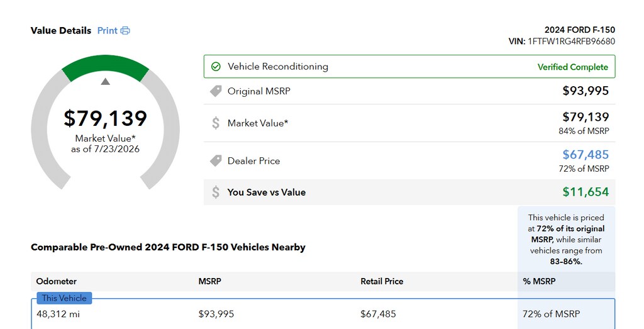Click the tag icon next to Dealer Price

[216, 161]
